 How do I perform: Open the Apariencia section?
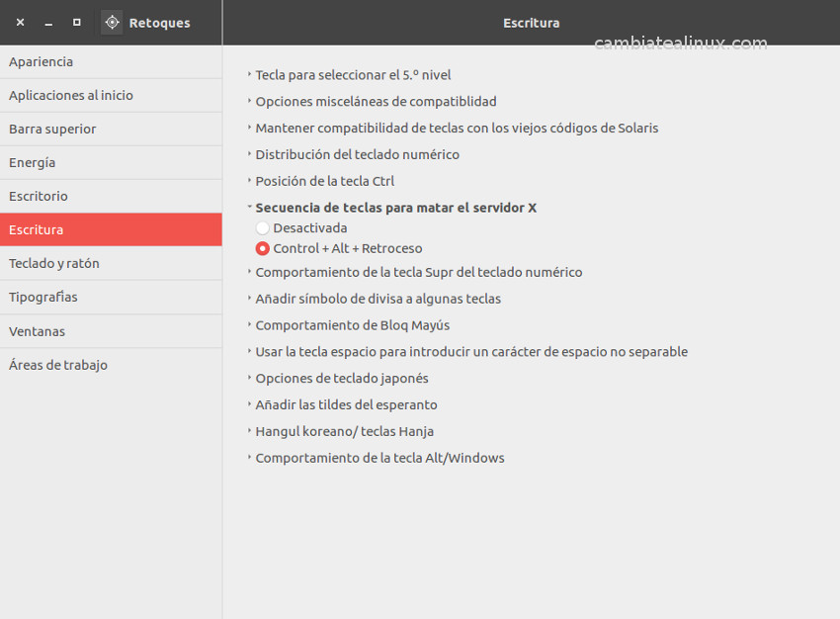[111, 61]
